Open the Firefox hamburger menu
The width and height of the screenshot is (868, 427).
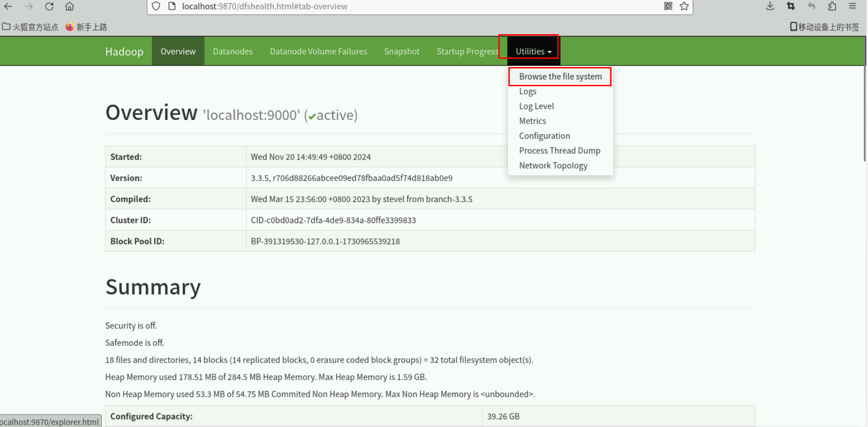(852, 6)
